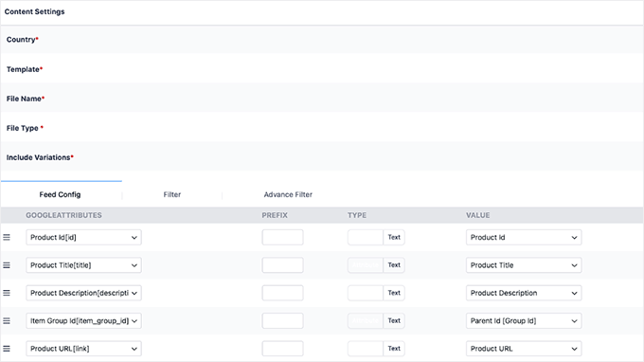Focus the prefix field for Product Id row
This screenshot has height=362, width=644.
[x=282, y=238]
